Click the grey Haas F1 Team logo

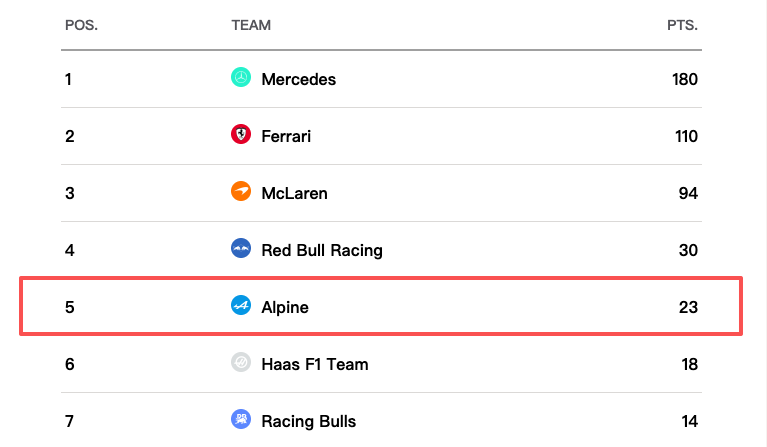pyautogui.click(x=241, y=362)
